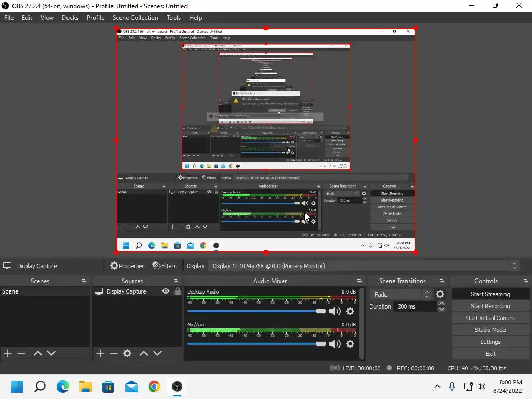Viewport: 532px width, 399px height.
Task: Move scene down with arrow icon
Action: [51, 353]
